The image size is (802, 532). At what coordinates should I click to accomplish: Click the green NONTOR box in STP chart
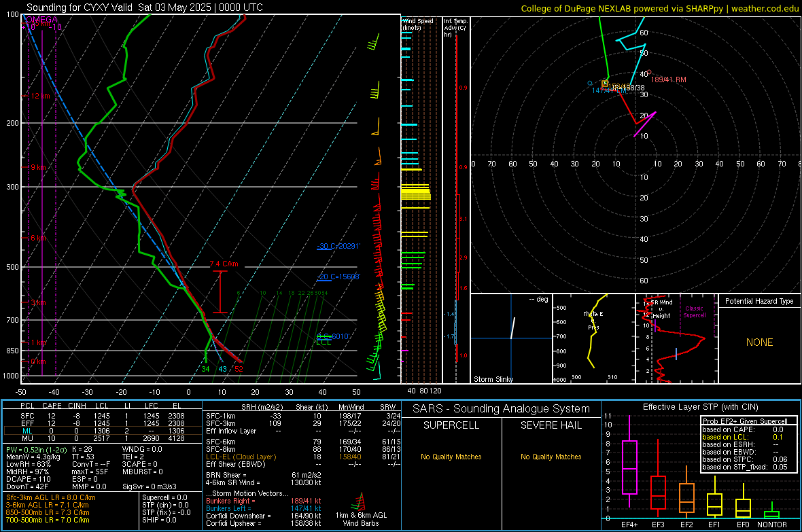tap(771, 514)
